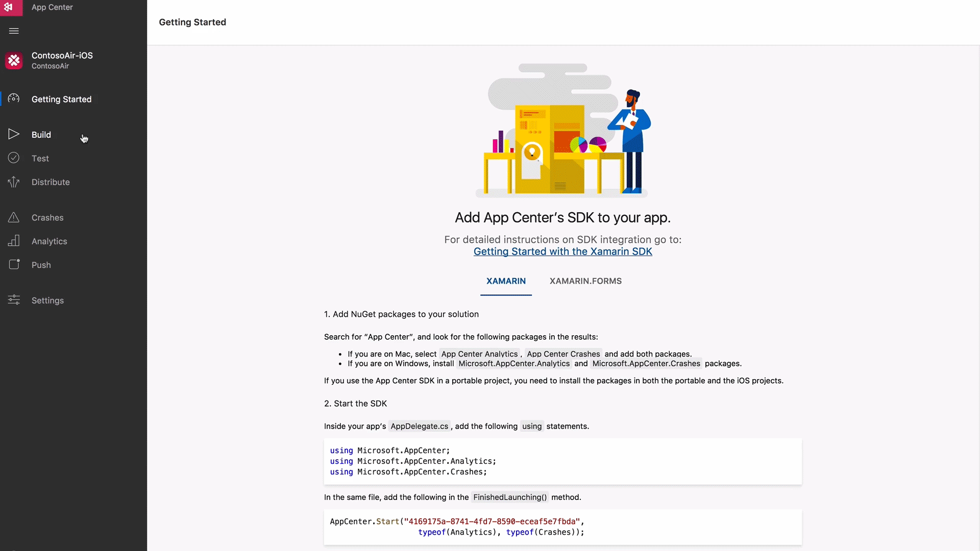Click the Analytics icon in sidebar

pos(13,241)
